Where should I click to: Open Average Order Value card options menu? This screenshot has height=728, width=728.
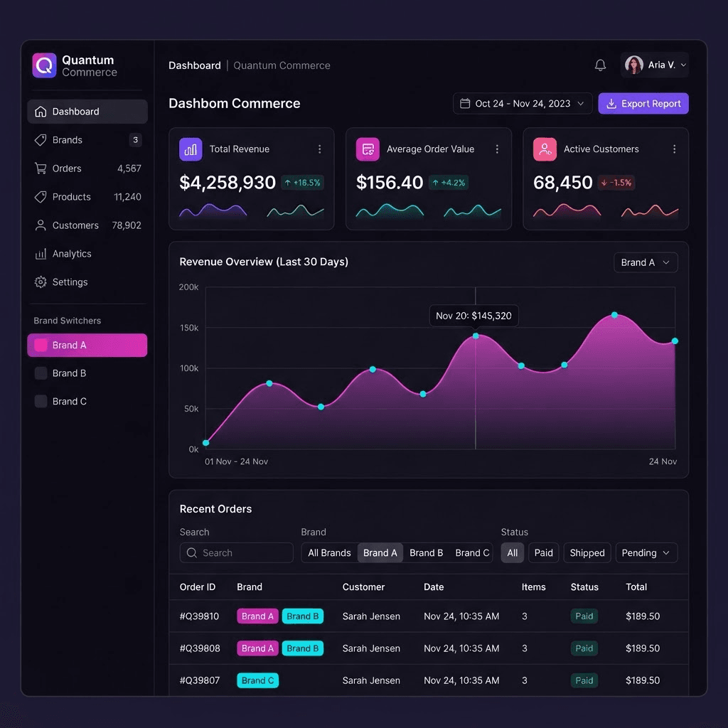[x=497, y=149]
